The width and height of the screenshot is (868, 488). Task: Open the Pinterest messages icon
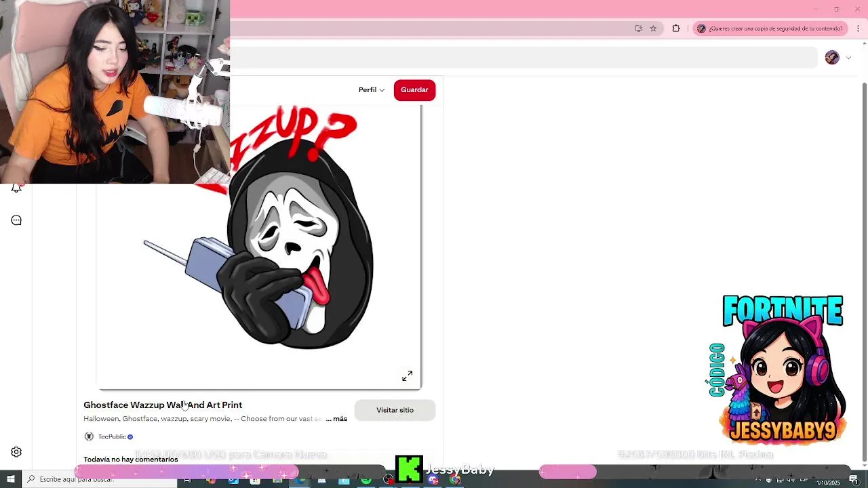click(16, 220)
